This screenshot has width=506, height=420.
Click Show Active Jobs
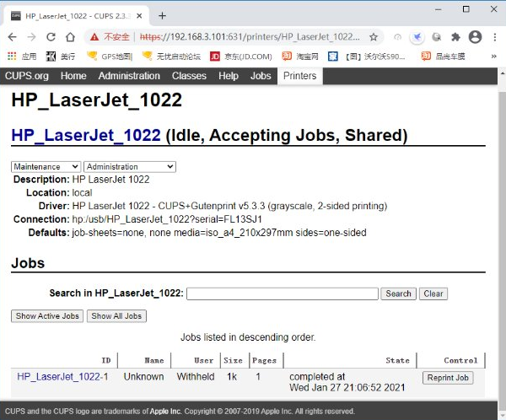(47, 316)
